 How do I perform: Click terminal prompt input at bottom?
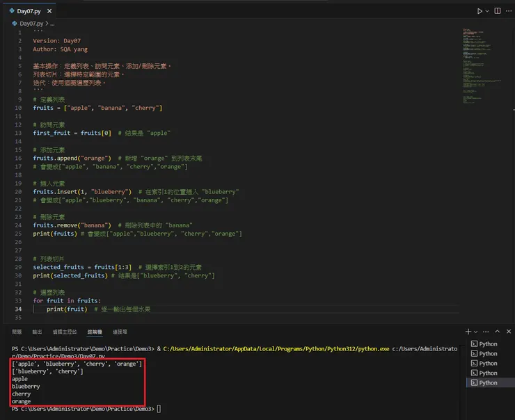(x=159, y=409)
